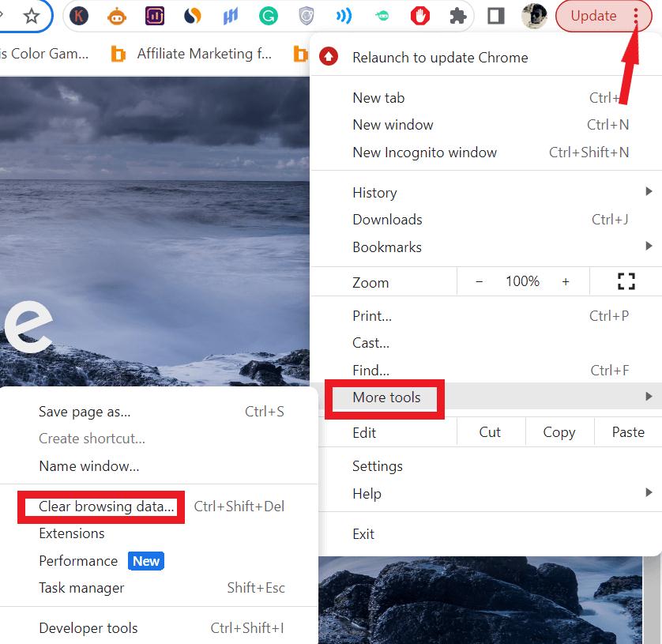Open the Color Gam... bookmark

coord(44,54)
